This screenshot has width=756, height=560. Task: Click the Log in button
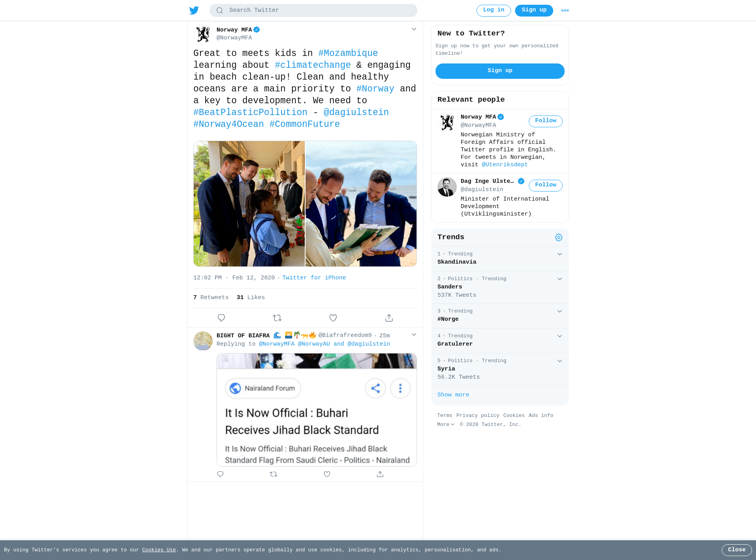pyautogui.click(x=494, y=10)
